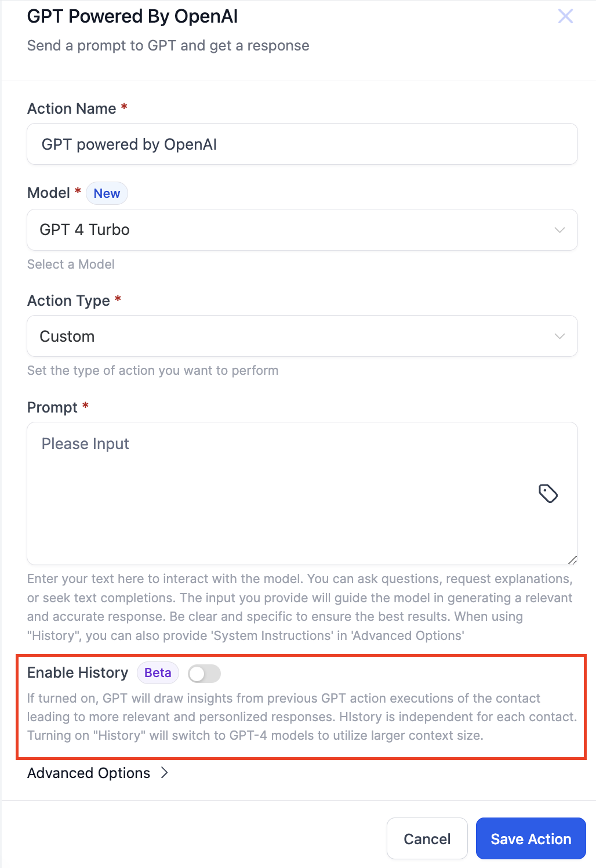The height and width of the screenshot is (868, 596).
Task: Click the Beta badge beside Enable History
Action: [157, 672]
